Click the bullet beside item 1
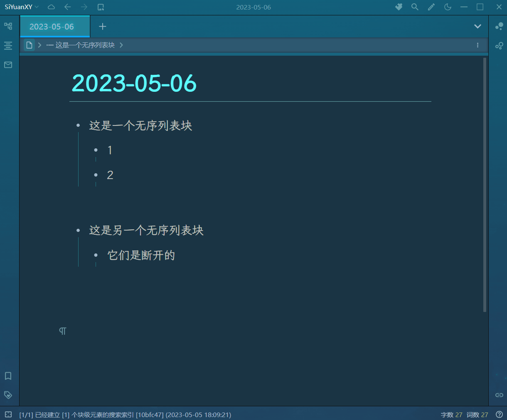The height and width of the screenshot is (420, 507). pos(96,150)
